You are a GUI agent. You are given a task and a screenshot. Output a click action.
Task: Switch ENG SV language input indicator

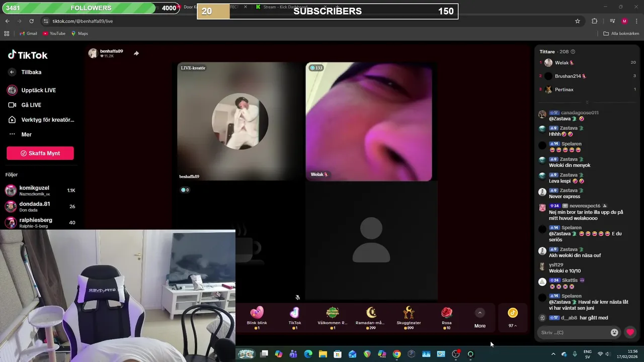tap(587, 354)
